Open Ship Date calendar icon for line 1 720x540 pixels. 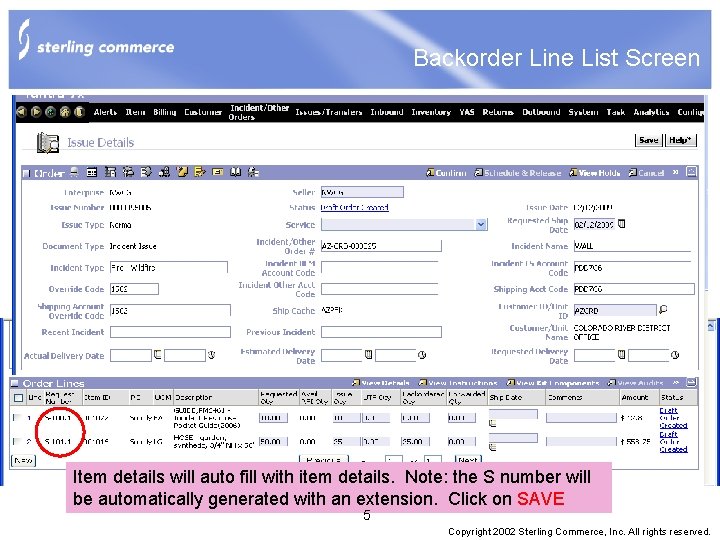493,423
